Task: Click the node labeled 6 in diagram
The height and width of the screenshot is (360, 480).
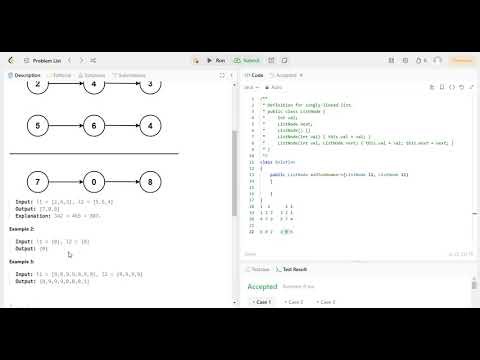Action: [x=94, y=126]
